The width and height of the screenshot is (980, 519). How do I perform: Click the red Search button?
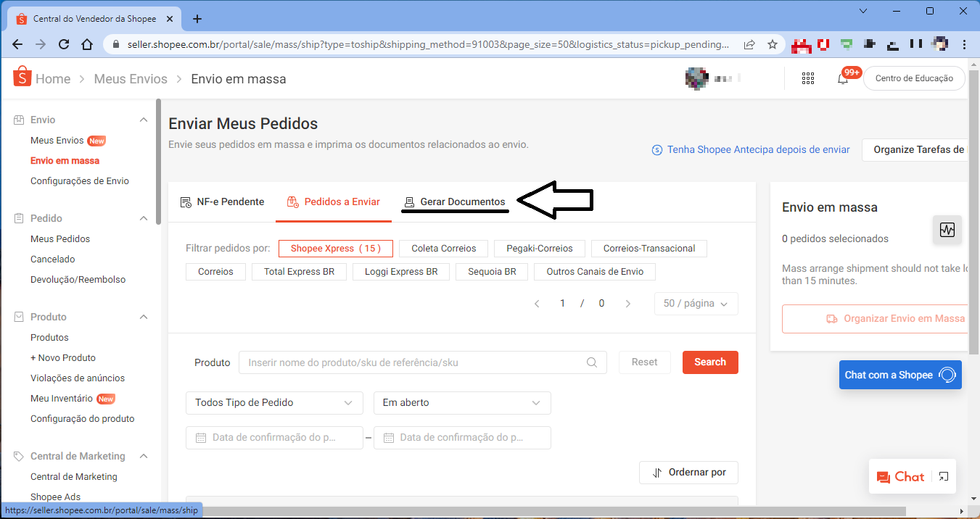(710, 362)
